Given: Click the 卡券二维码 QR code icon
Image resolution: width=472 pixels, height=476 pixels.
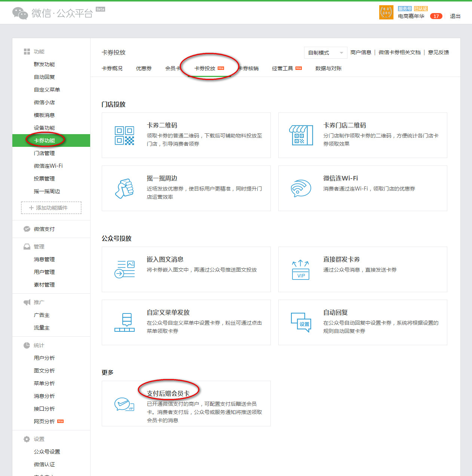Looking at the screenshot, I should pos(125,135).
